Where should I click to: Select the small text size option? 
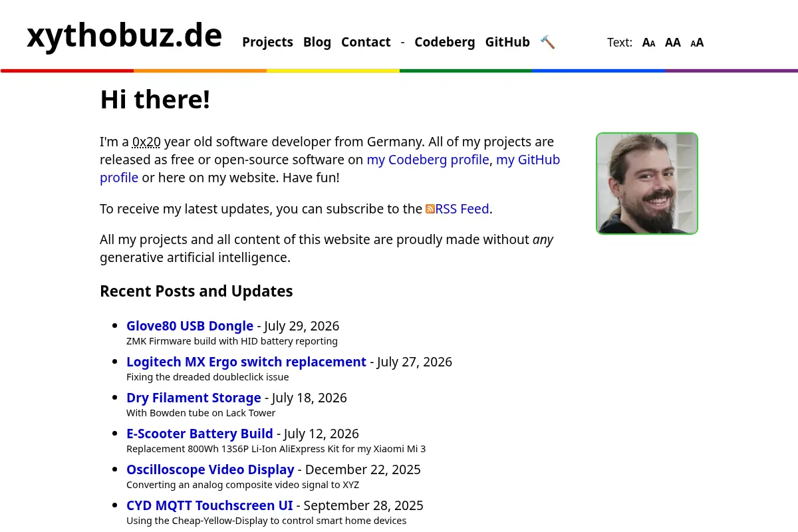(x=648, y=43)
